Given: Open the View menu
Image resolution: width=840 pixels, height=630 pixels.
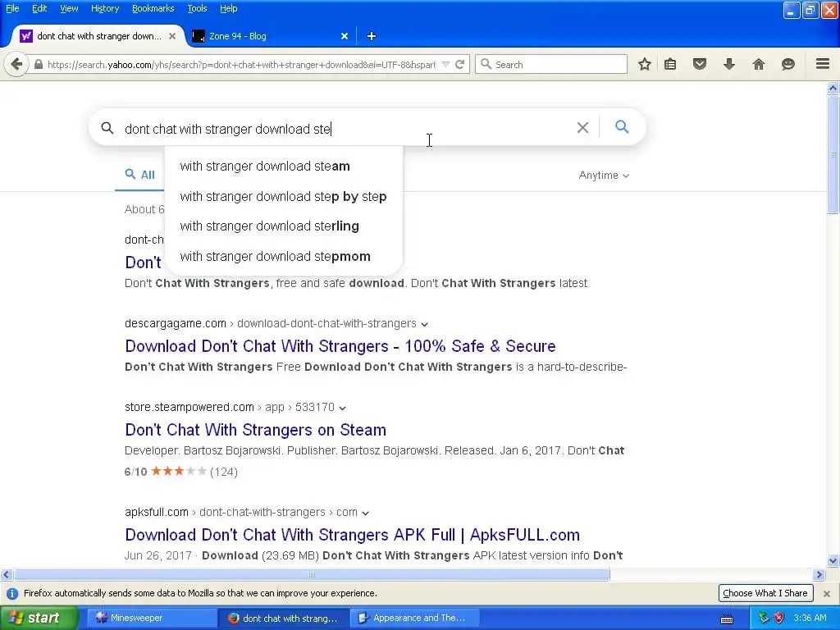Looking at the screenshot, I should pos(69,8).
